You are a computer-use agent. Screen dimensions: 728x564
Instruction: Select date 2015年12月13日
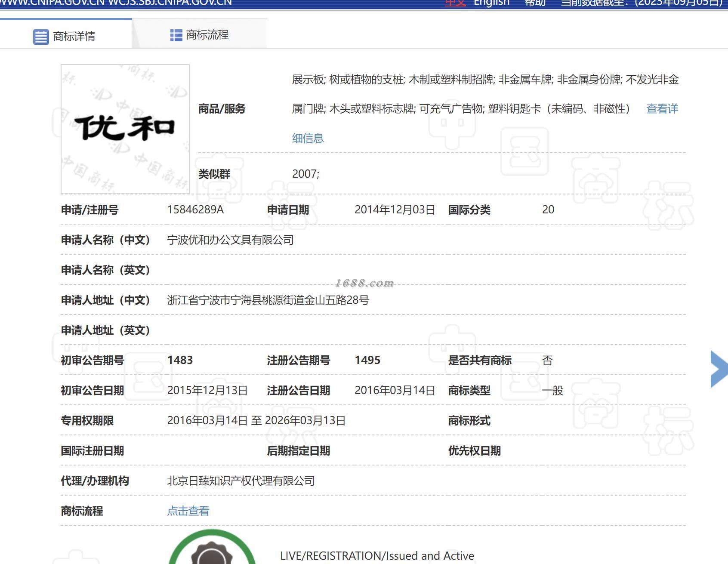click(x=207, y=390)
